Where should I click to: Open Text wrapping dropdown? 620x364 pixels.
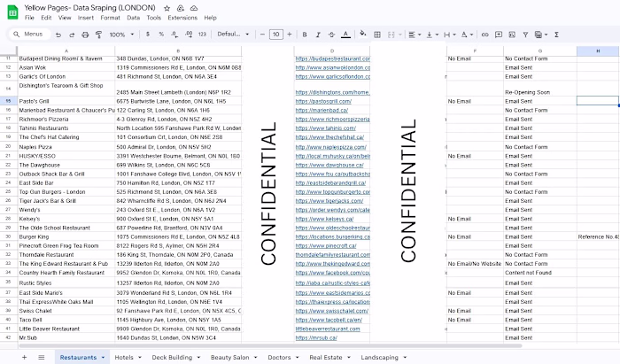[450, 35]
